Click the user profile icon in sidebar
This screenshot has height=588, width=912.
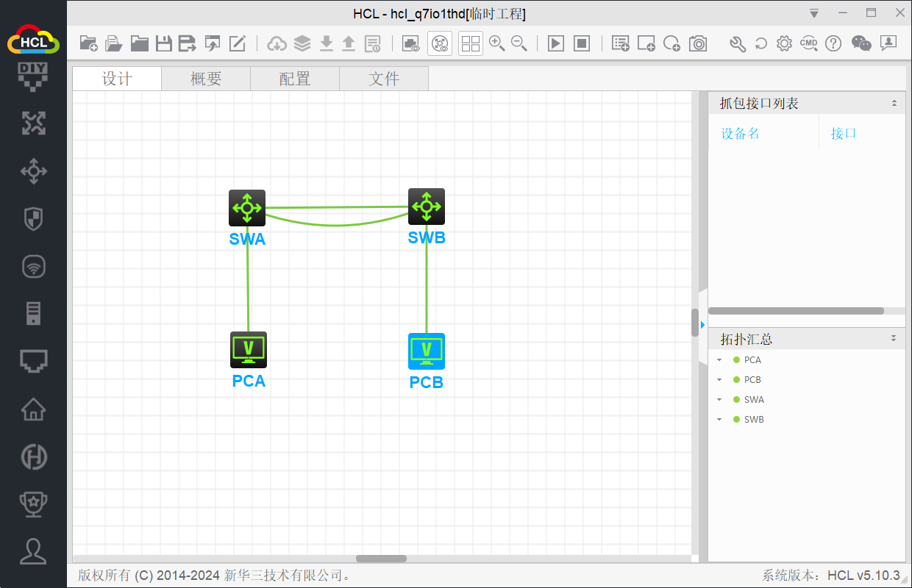[33, 551]
